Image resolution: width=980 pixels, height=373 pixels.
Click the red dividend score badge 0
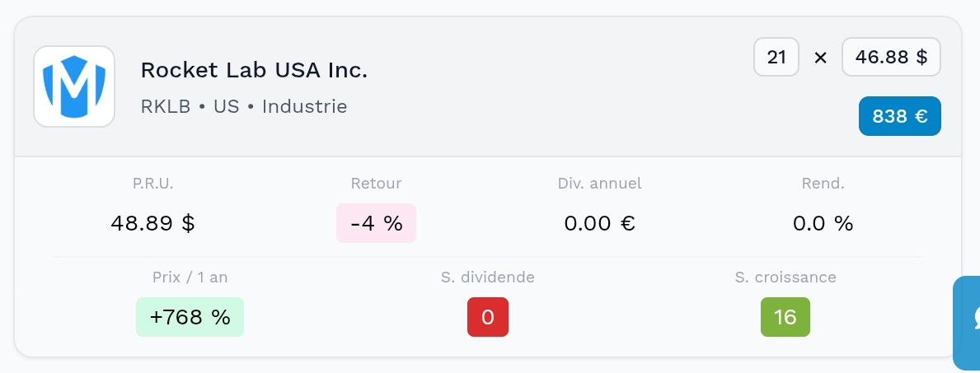pyautogui.click(x=488, y=317)
